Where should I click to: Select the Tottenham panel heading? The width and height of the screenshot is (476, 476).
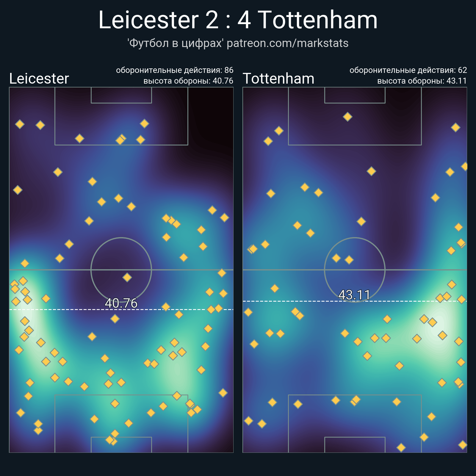278,79
